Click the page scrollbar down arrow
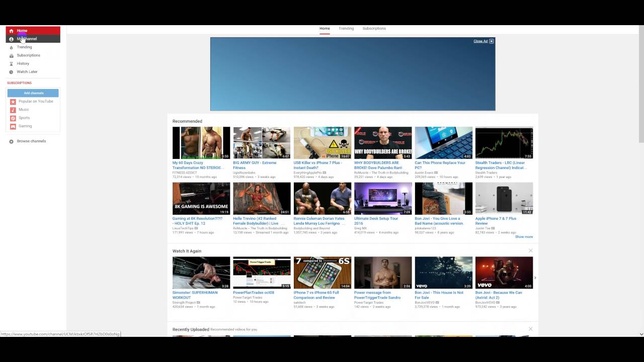 (641, 334)
